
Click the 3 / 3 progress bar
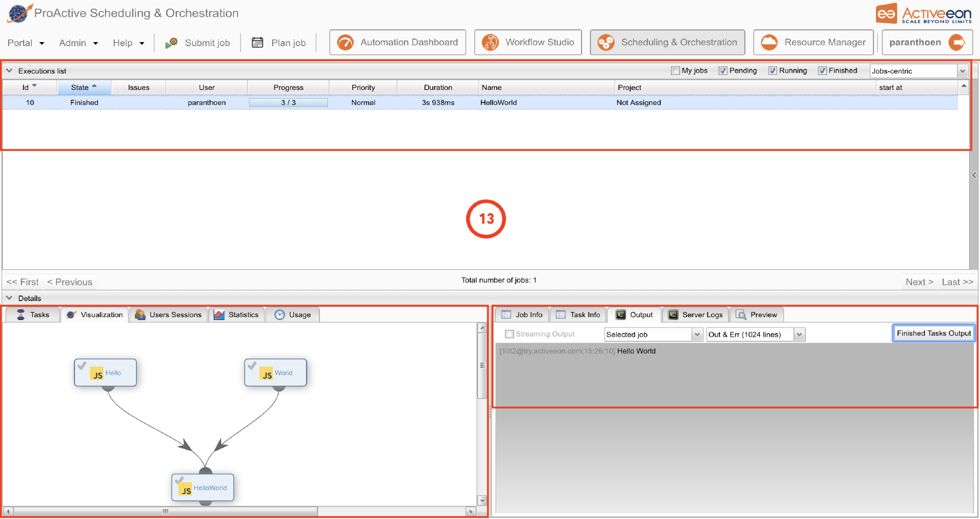tap(288, 103)
